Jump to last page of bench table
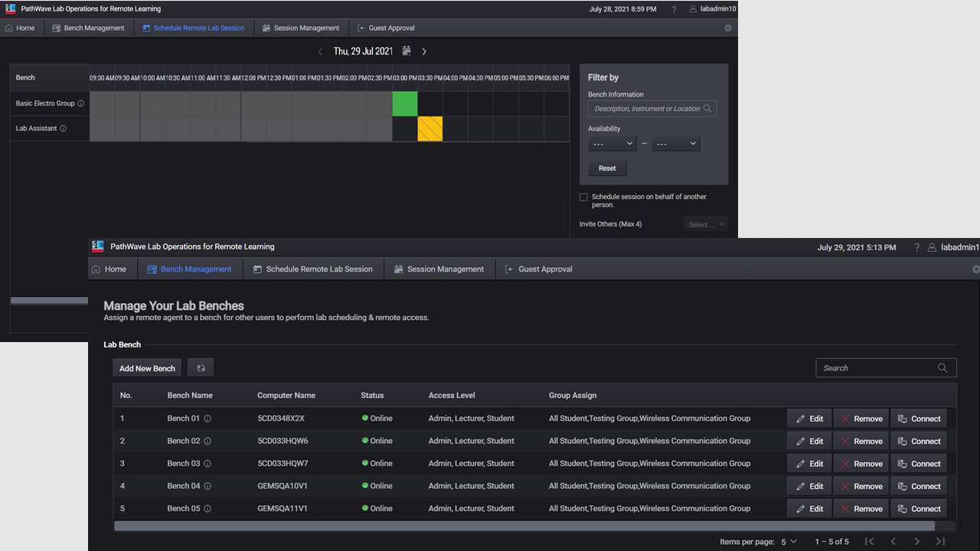 click(940, 542)
